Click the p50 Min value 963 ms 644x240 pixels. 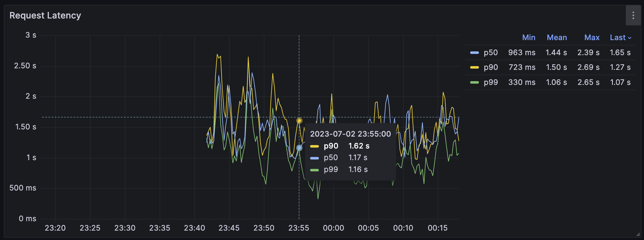pyautogui.click(x=522, y=53)
